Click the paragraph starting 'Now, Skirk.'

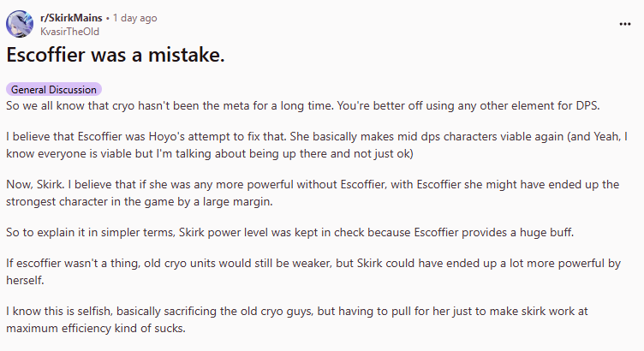[x=313, y=193]
